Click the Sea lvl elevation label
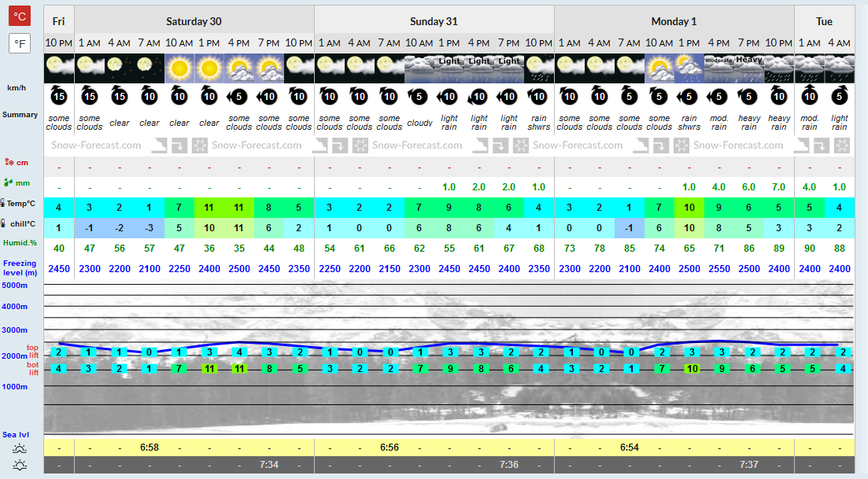The height and width of the screenshot is (479, 868). [16, 434]
